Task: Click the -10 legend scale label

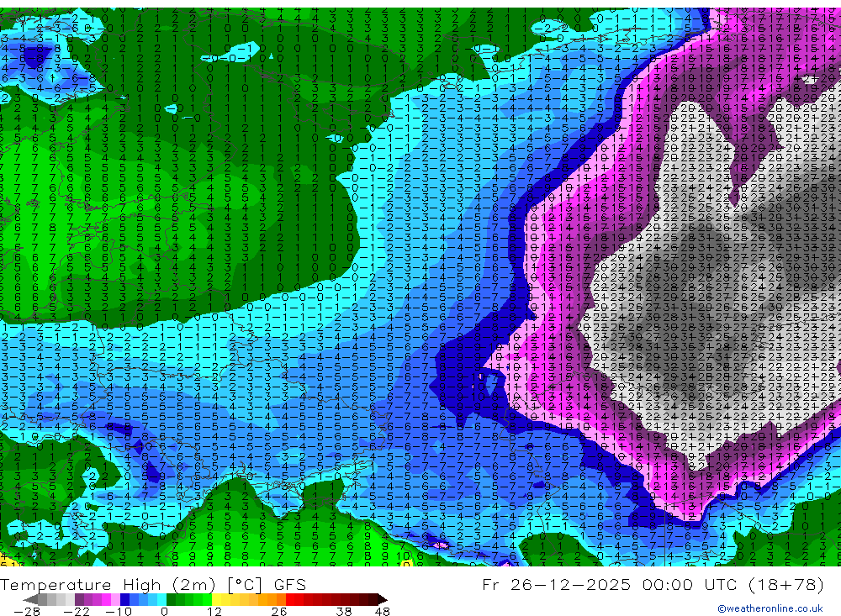Action: (119, 612)
